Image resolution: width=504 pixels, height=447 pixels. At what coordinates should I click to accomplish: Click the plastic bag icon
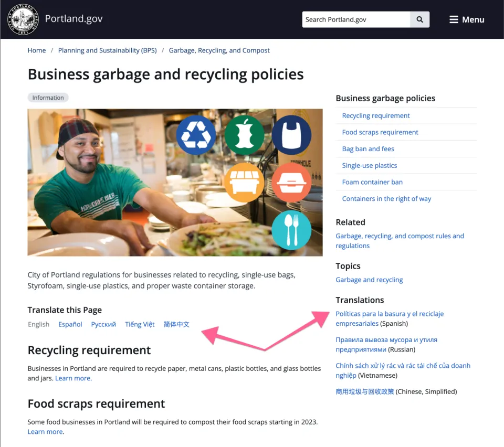(x=292, y=135)
